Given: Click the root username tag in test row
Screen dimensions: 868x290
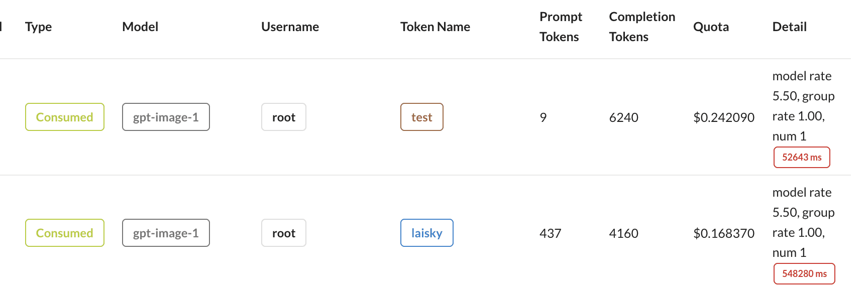Looking at the screenshot, I should click(x=284, y=117).
